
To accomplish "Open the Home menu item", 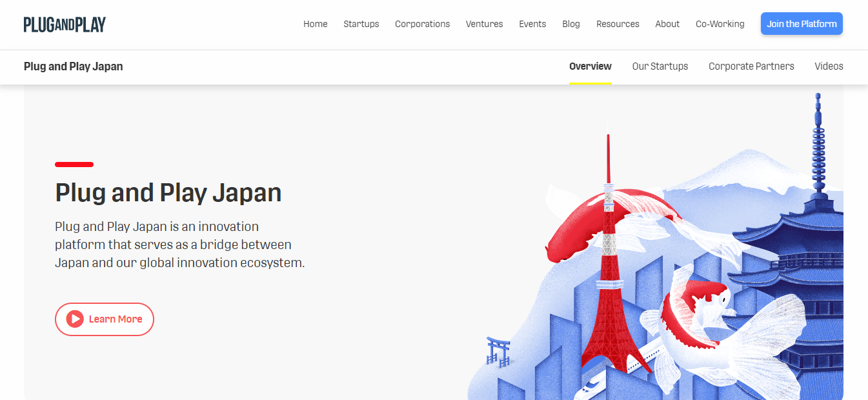I will point(316,24).
